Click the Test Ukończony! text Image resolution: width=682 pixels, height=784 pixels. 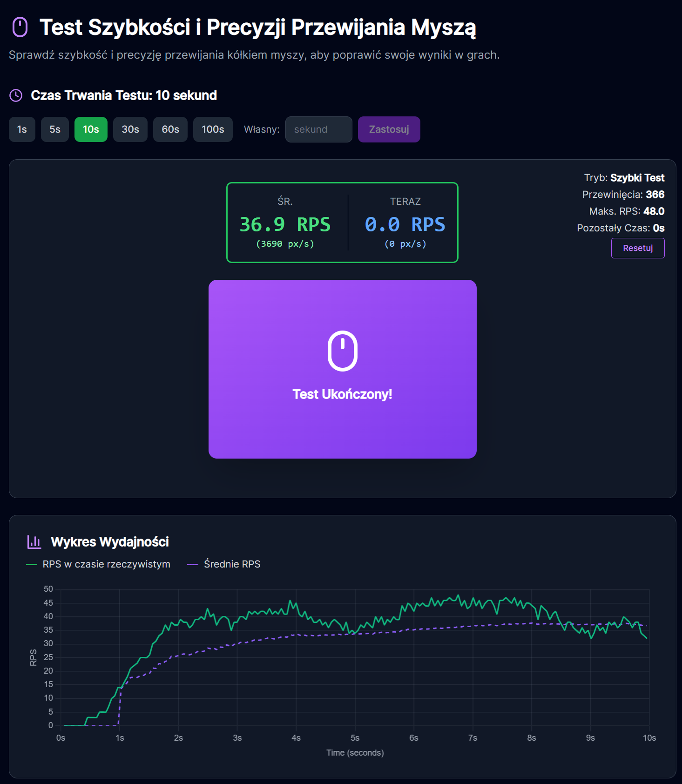(x=342, y=394)
